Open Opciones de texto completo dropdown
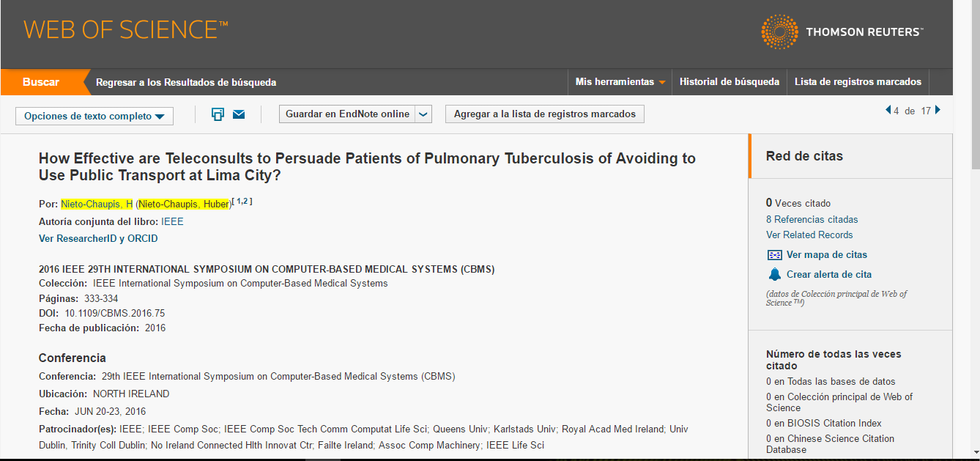 click(x=94, y=116)
